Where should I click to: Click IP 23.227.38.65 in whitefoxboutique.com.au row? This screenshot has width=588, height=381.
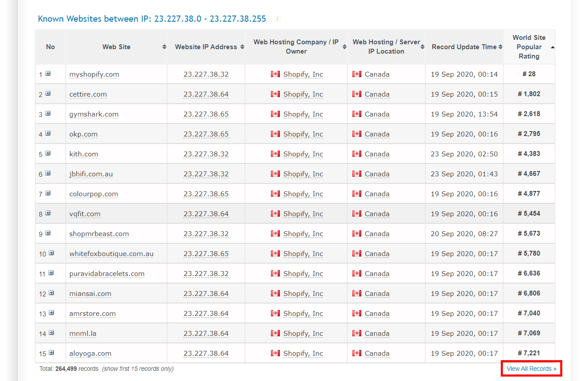point(206,254)
